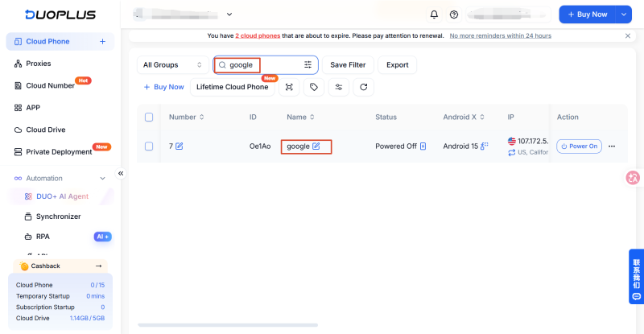The height and width of the screenshot is (334, 644).
Task: Open the help question-mark icon
Action: coord(454,14)
